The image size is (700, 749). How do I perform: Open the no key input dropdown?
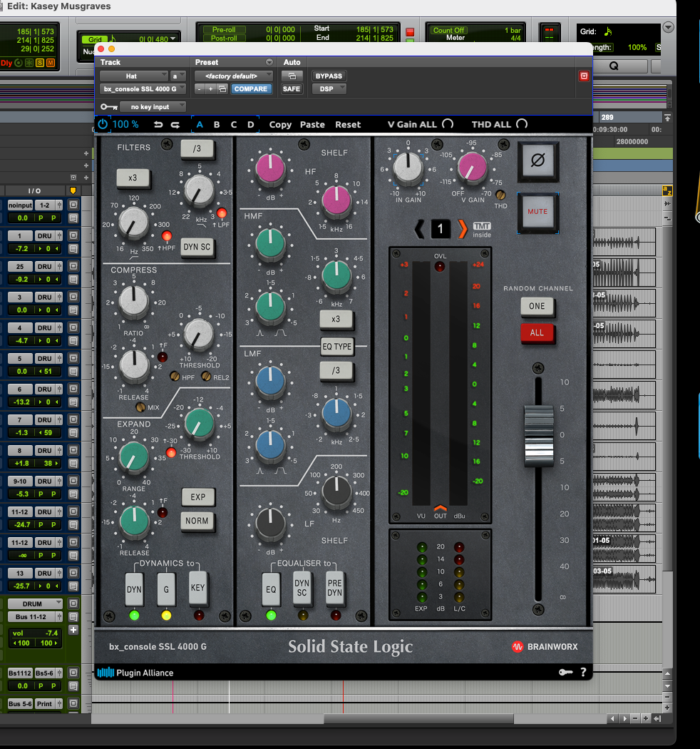point(153,106)
